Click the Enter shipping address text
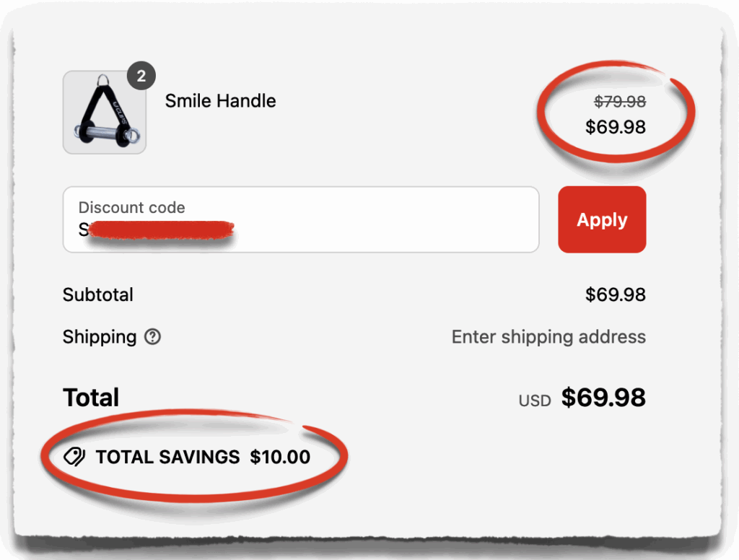739x560 pixels. pos(548,337)
